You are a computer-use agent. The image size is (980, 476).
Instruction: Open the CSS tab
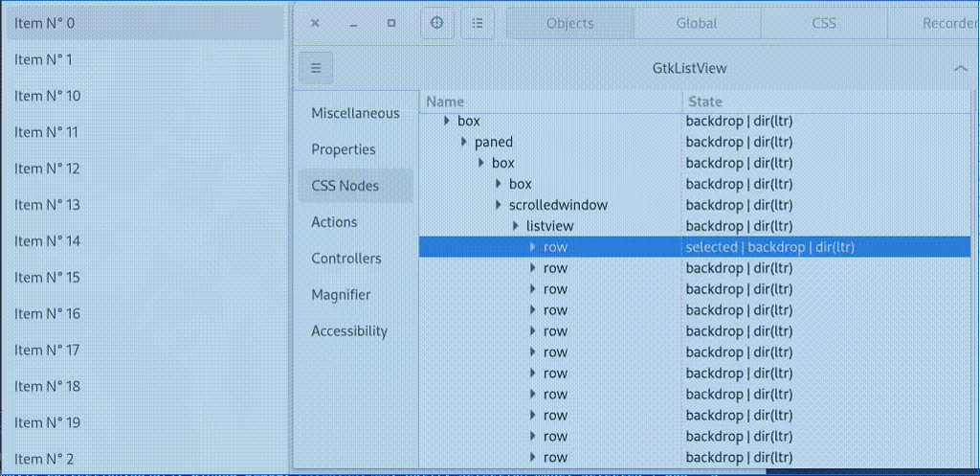point(823,23)
